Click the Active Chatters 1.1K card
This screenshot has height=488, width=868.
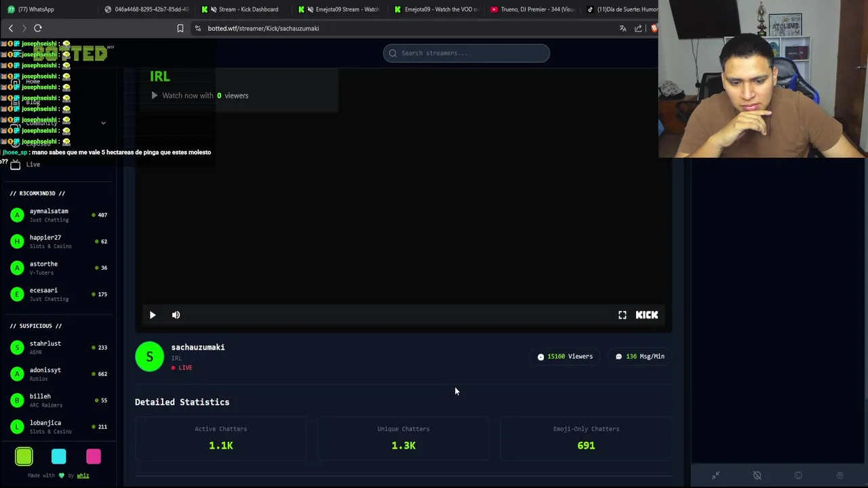(220, 438)
